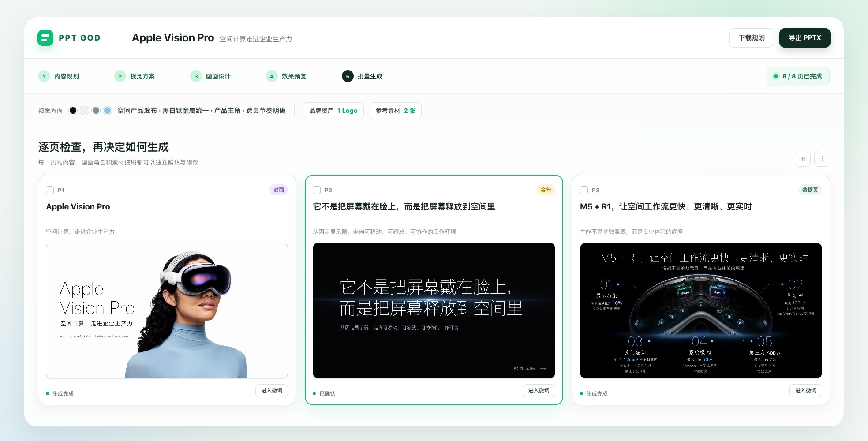This screenshot has height=441, width=868.
Task: Click the P1 title Apple Vision Pro
Action: [78, 207]
